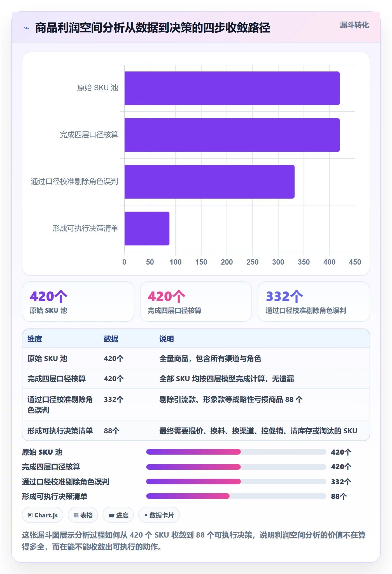Click the 表格 chip
This screenshot has height=574, width=392.
pyautogui.click(x=83, y=515)
